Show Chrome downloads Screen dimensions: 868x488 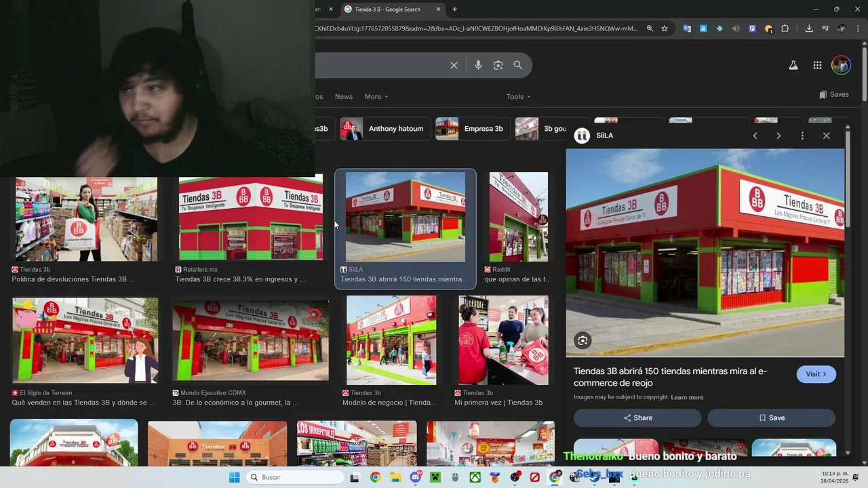pos(809,28)
